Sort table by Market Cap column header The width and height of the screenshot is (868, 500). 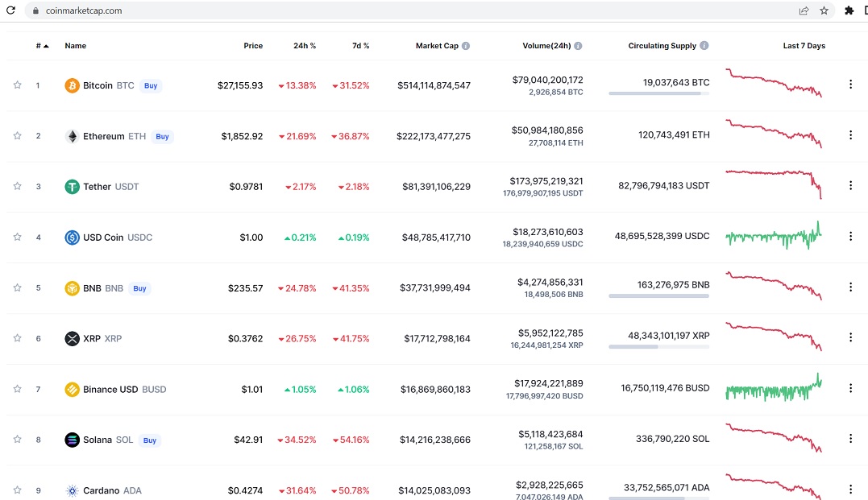[x=437, y=46]
